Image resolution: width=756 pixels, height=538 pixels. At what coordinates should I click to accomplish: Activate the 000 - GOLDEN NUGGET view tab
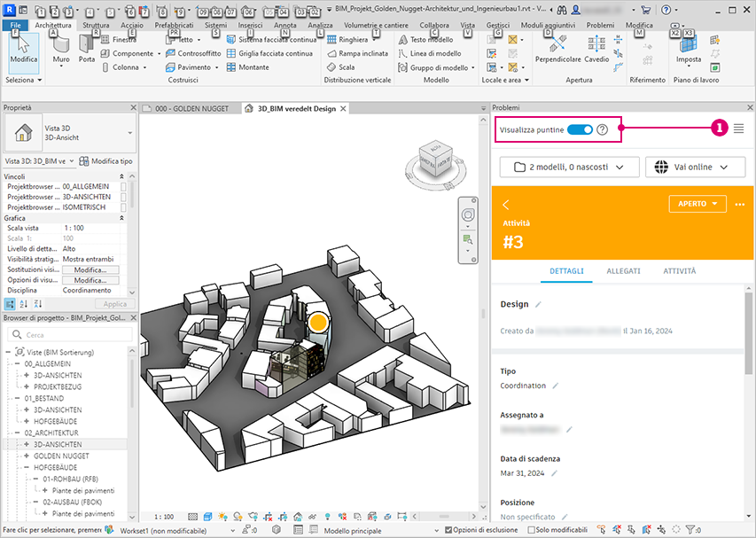tap(187, 109)
